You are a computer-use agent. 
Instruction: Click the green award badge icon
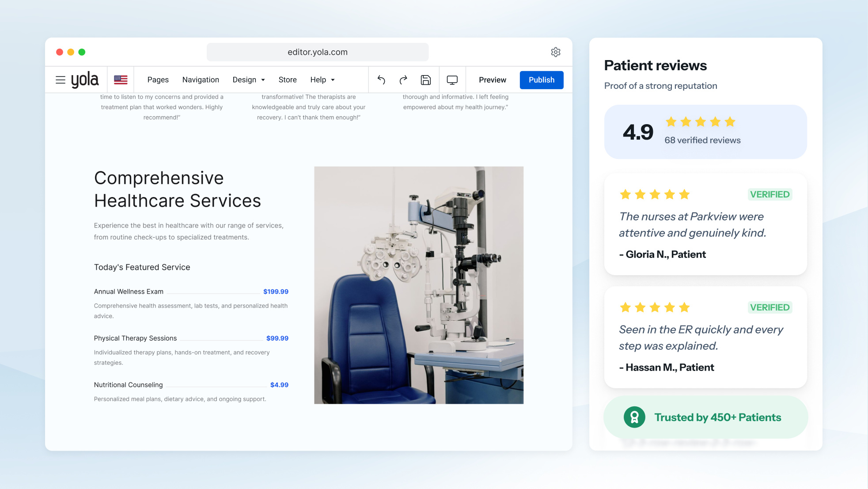634,417
